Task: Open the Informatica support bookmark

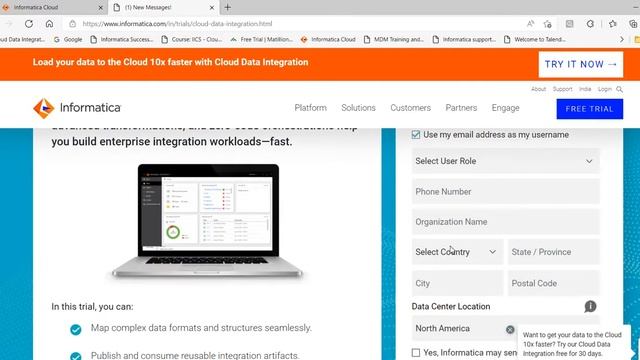Action: pos(464,40)
